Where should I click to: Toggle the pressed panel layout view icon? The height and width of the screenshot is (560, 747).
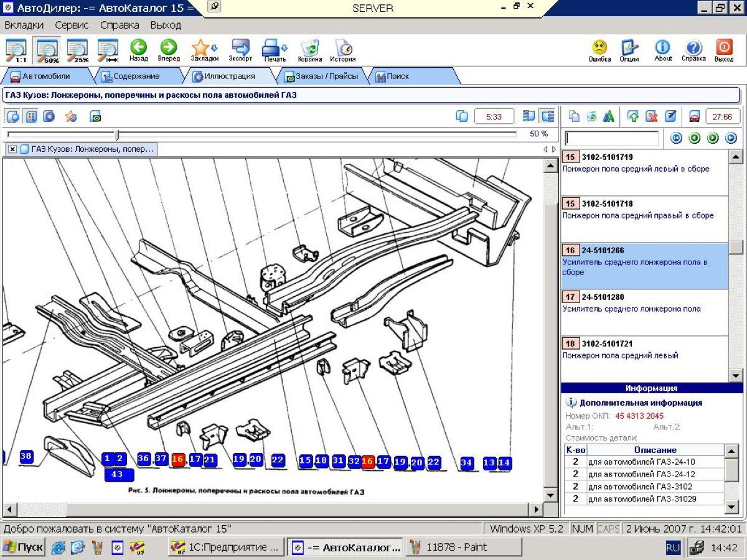[547, 116]
